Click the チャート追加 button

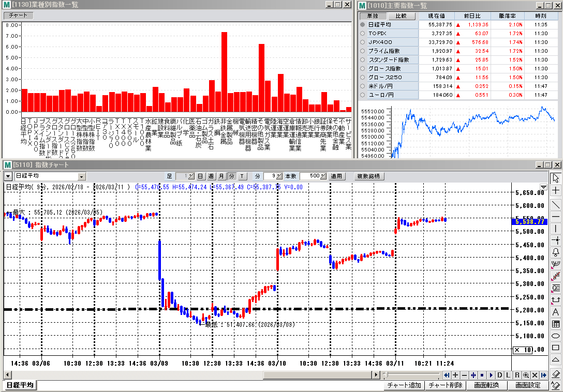click(404, 385)
